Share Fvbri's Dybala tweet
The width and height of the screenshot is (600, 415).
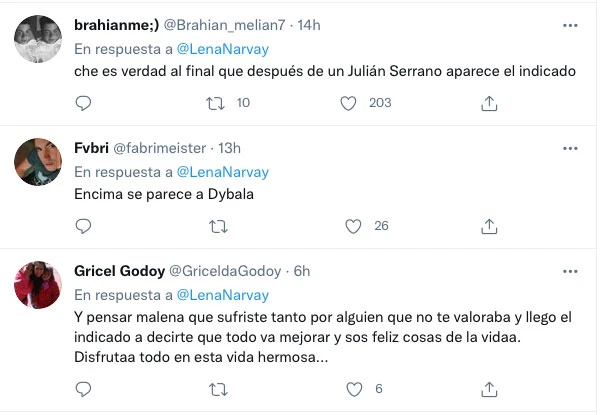coord(490,226)
